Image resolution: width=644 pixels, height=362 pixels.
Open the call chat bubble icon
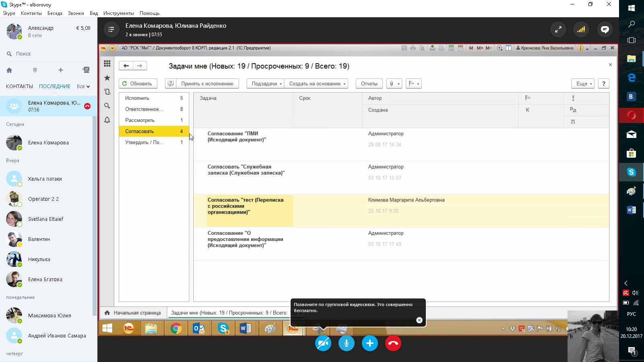click(x=605, y=29)
